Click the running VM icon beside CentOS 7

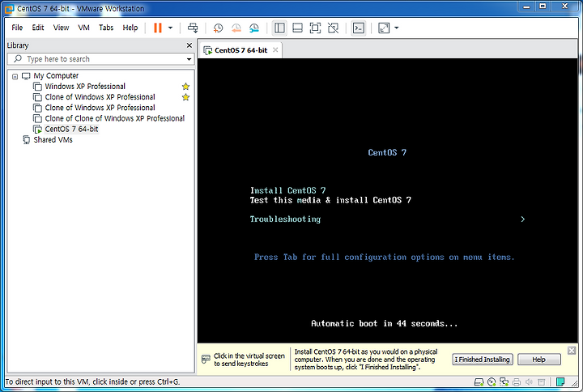click(x=37, y=129)
